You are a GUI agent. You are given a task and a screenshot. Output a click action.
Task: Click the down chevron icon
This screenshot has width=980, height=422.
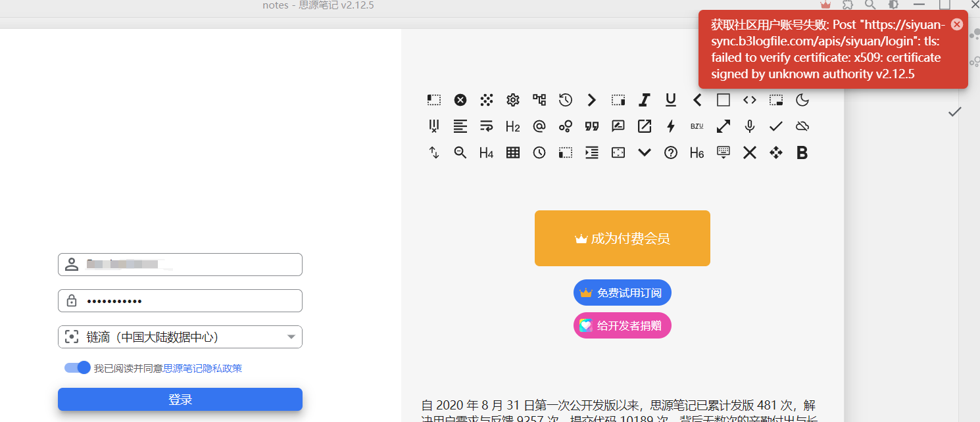tap(645, 152)
